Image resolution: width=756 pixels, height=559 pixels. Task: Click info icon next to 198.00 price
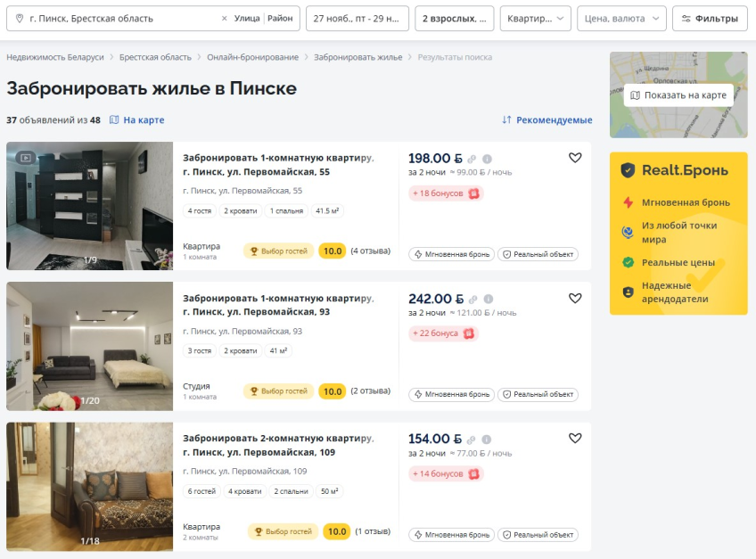487,159
